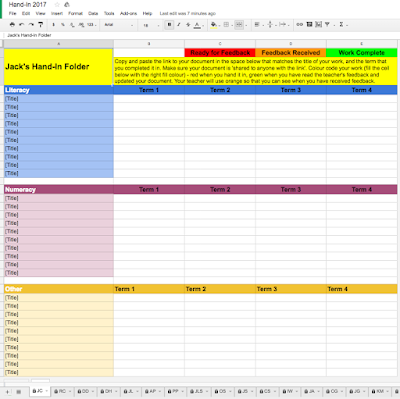Expand the DH sheet tab arrow
The height and width of the screenshot is (399, 400).
pyautogui.click(x=116, y=391)
